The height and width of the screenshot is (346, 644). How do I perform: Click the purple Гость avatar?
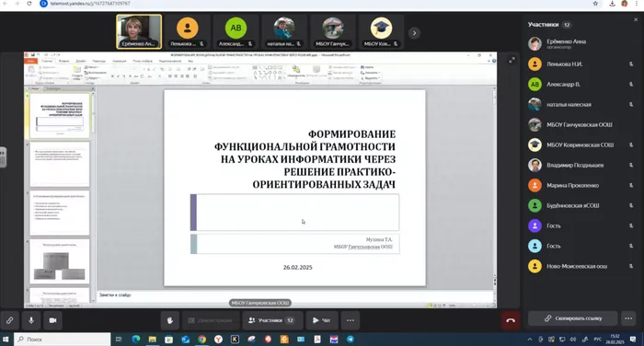click(x=535, y=225)
